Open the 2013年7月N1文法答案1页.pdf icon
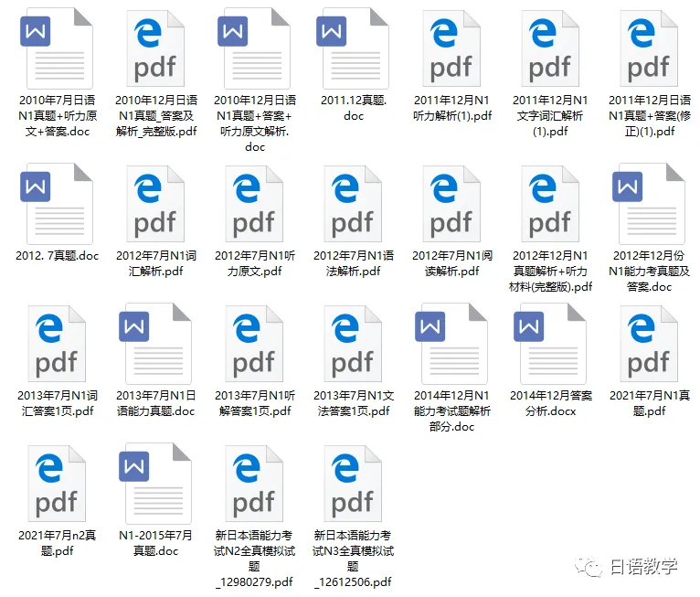 (x=353, y=344)
